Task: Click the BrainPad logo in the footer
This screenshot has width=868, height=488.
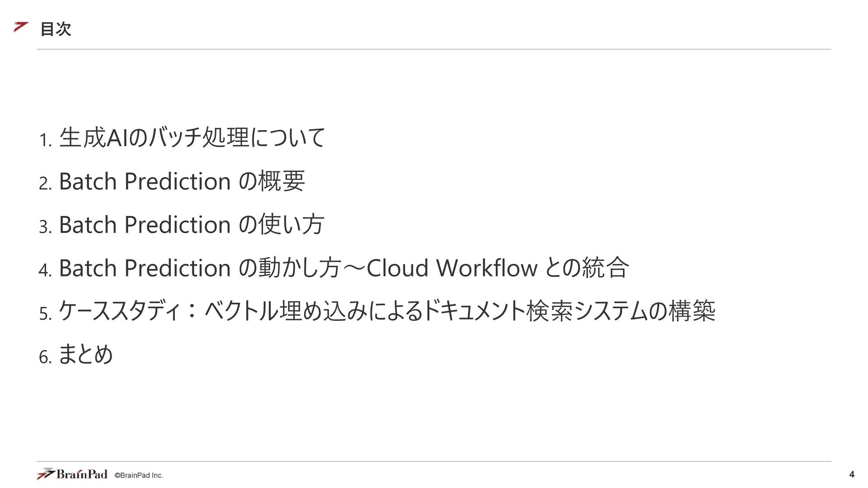Action: pyautogui.click(x=72, y=474)
